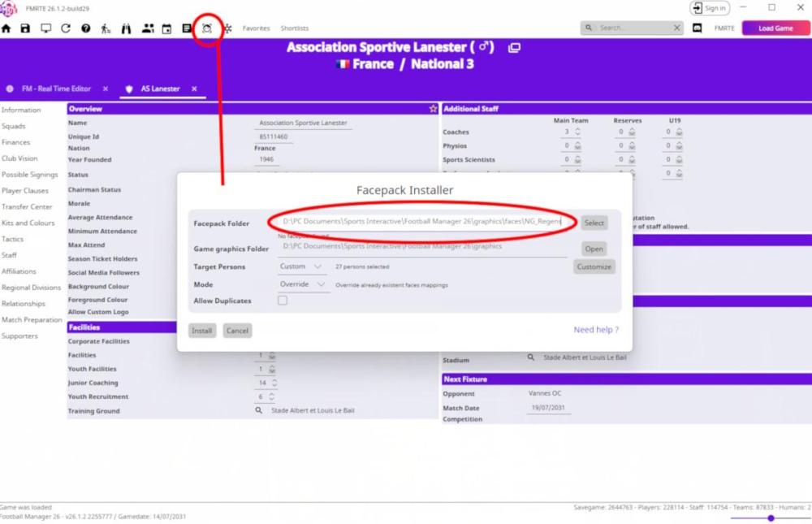Expand the Target Persons Custom dropdown

coord(300,266)
